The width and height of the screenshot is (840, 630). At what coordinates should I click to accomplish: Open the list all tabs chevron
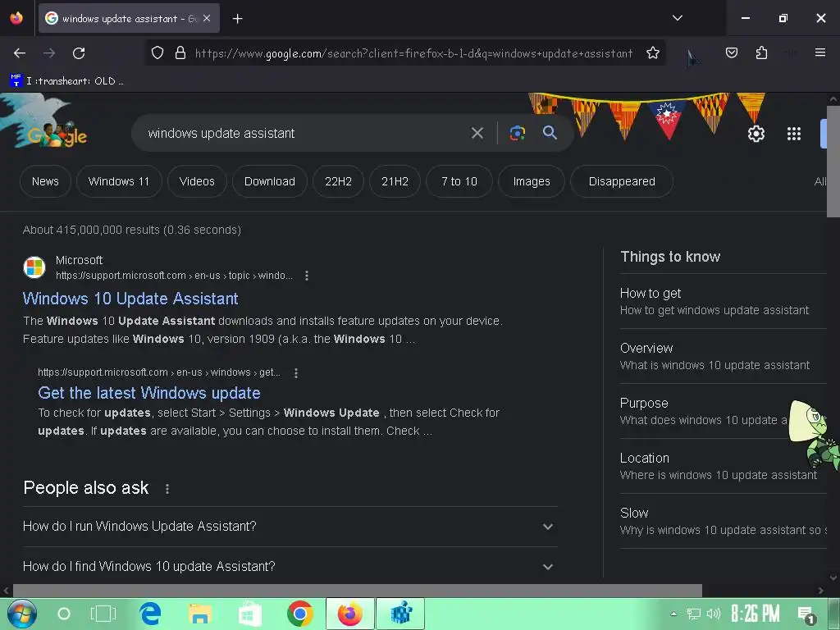click(x=677, y=18)
